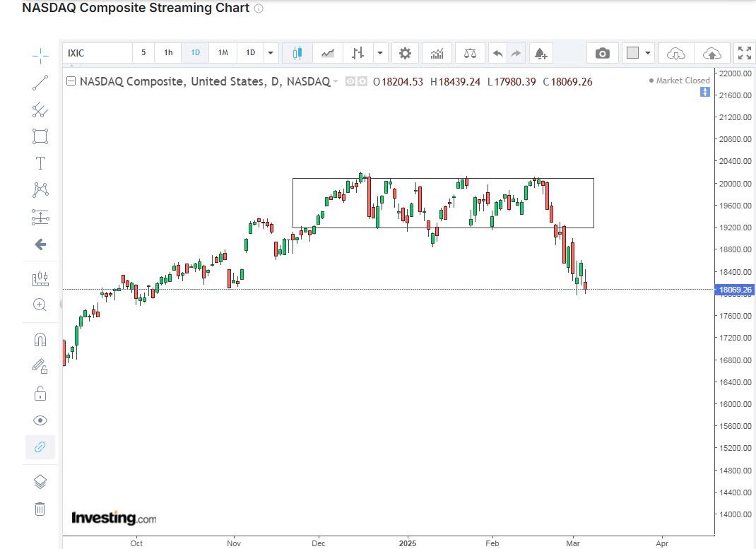756x549 pixels.
Task: Click the save chart cloud upload icon
Action: pyautogui.click(x=711, y=53)
